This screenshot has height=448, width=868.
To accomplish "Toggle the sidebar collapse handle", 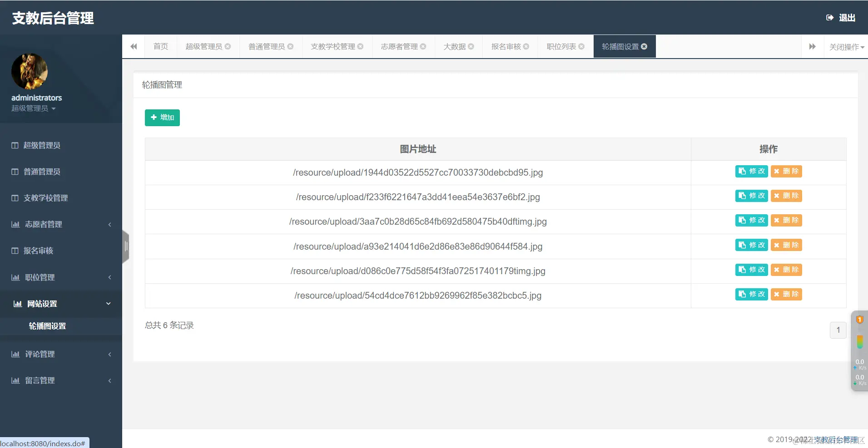I will point(126,246).
